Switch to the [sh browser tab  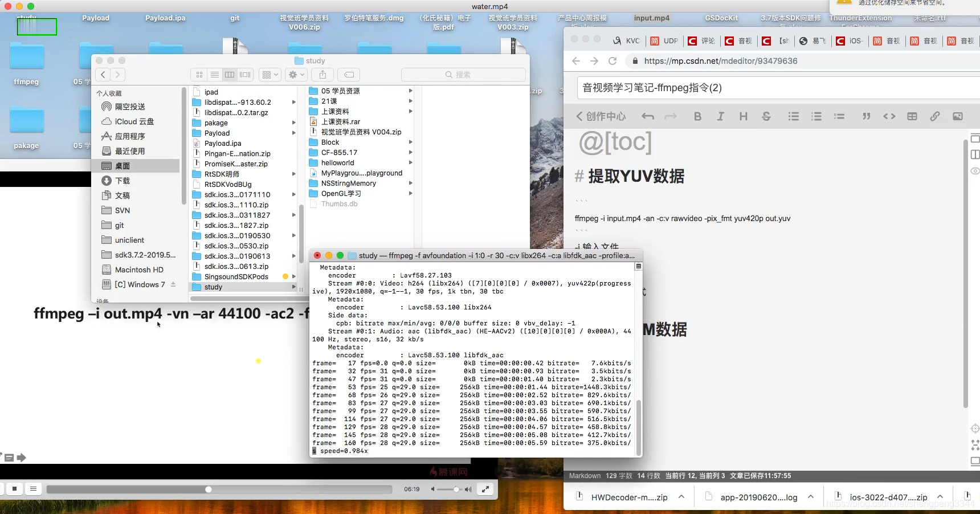[x=776, y=40]
